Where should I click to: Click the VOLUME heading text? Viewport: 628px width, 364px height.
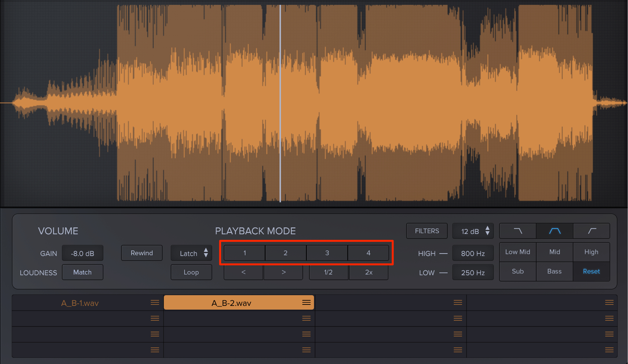click(58, 231)
